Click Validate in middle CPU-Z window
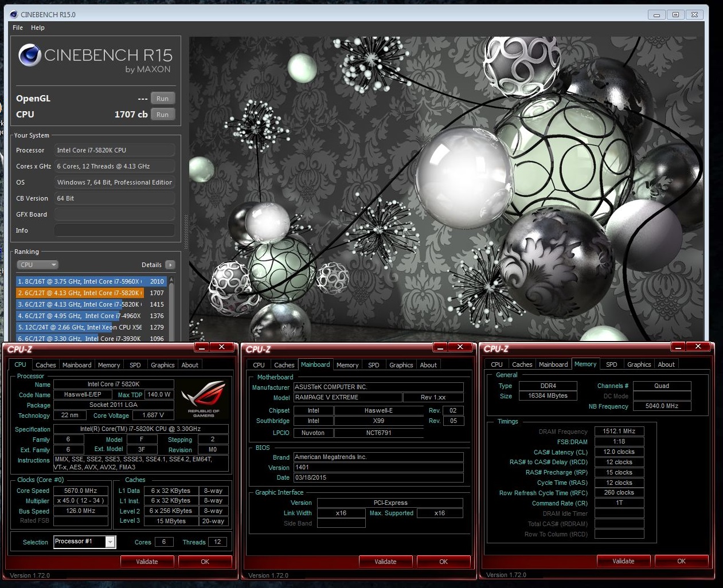Screen dimensions: 723x588 385,562
